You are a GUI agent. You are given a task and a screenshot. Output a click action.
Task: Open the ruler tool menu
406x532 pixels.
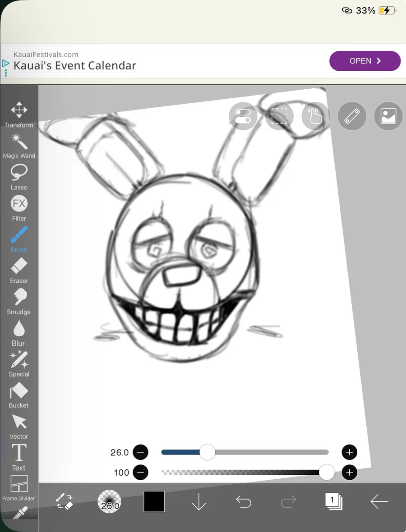pos(352,116)
